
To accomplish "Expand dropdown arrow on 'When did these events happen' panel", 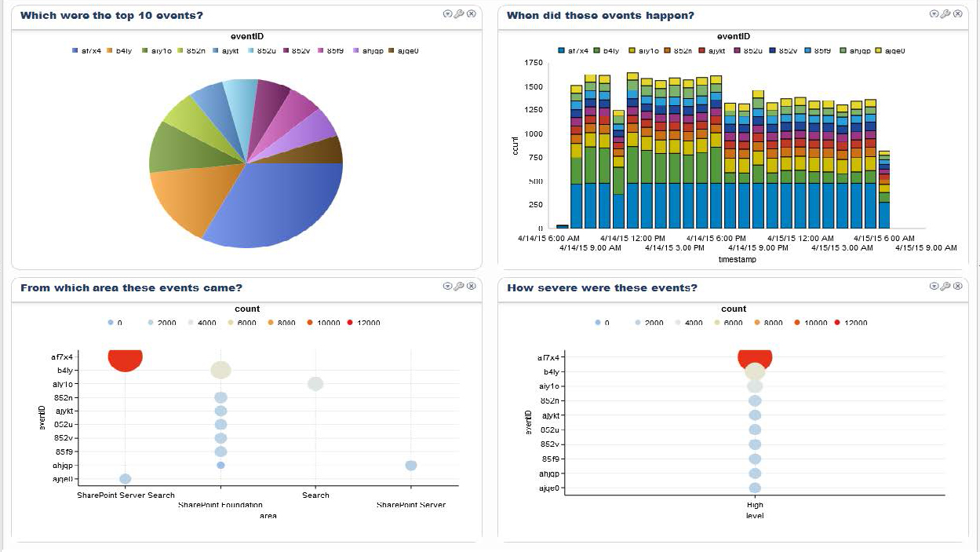I will [x=934, y=14].
